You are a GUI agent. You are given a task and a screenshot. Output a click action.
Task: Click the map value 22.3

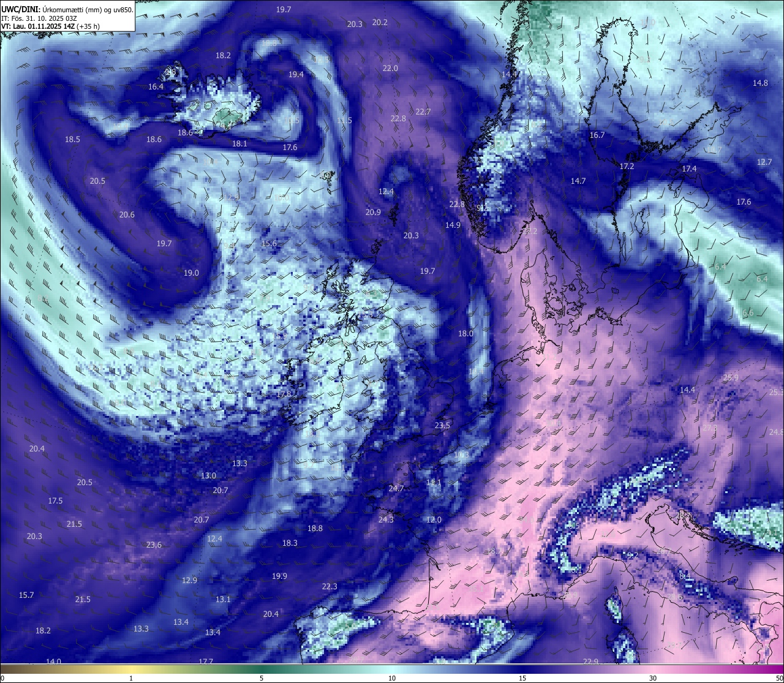tap(330, 586)
